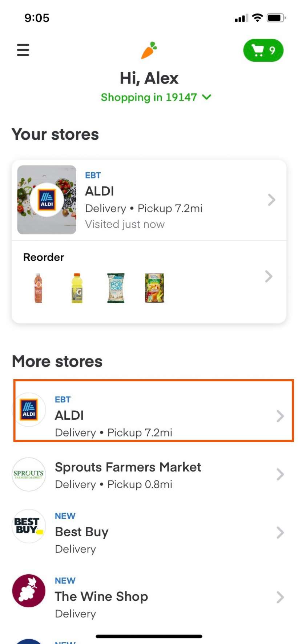
Task: Open ALDI chevron in Your stores
Action: pos(271,200)
